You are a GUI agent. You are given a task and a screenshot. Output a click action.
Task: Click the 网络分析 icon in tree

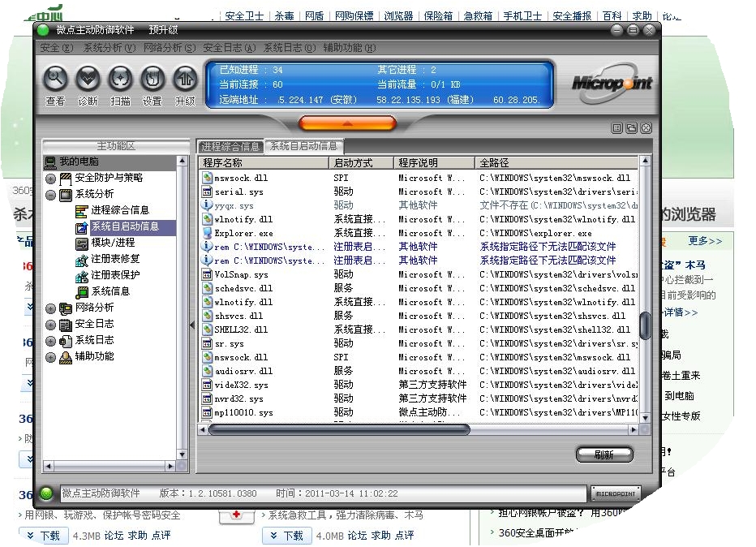coord(66,308)
